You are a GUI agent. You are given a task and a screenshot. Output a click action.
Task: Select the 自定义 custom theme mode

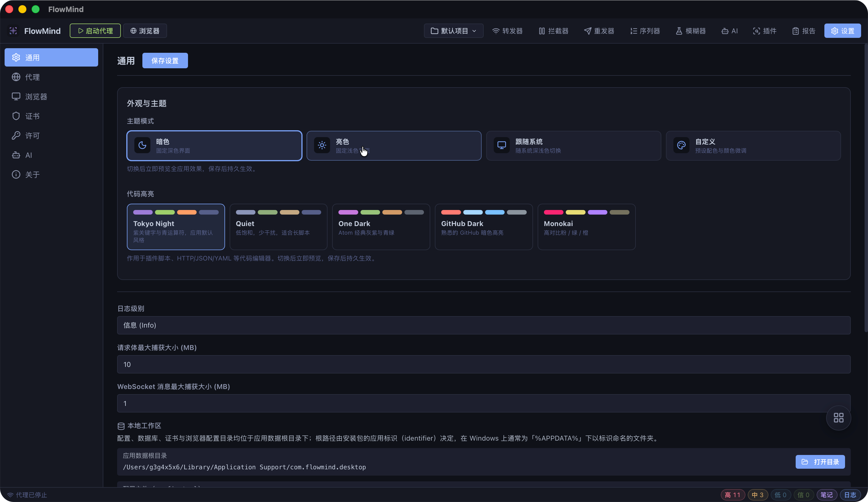pyautogui.click(x=753, y=146)
